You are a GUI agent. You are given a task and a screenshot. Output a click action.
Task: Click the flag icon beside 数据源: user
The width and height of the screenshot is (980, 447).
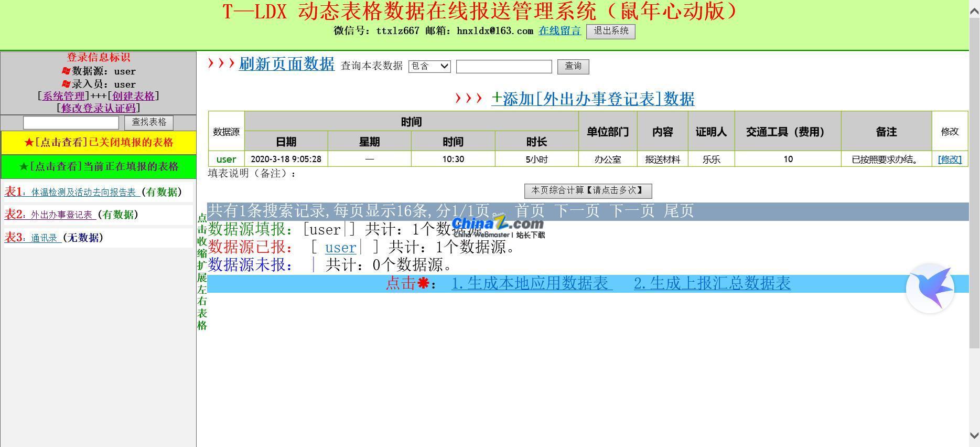[66, 71]
